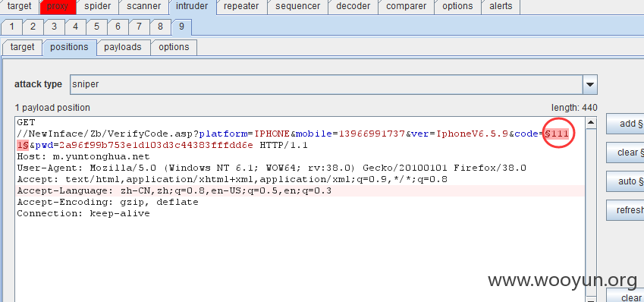Screen dimensions: 644x302
Task: Select intruder attack tab 1
Action: [x=11, y=27]
